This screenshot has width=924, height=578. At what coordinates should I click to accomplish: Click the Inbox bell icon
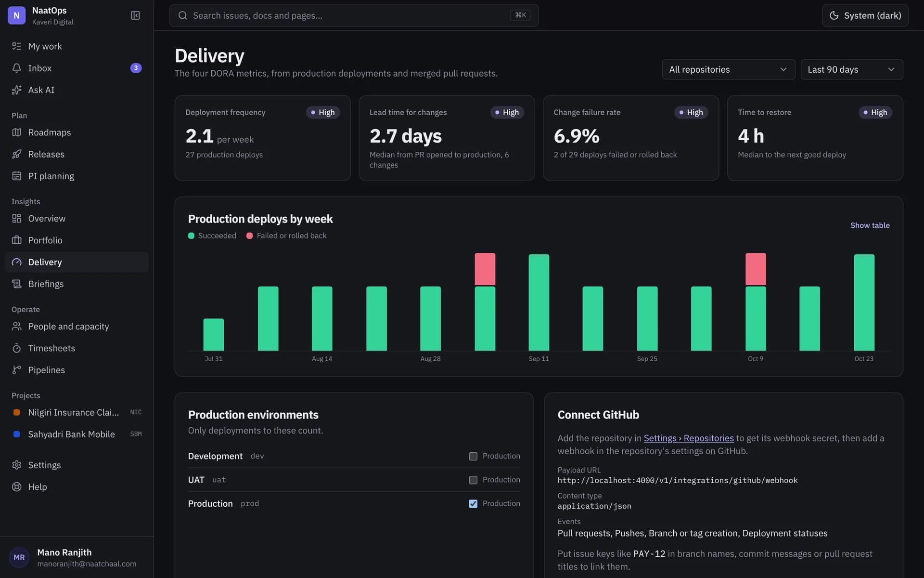[17, 68]
